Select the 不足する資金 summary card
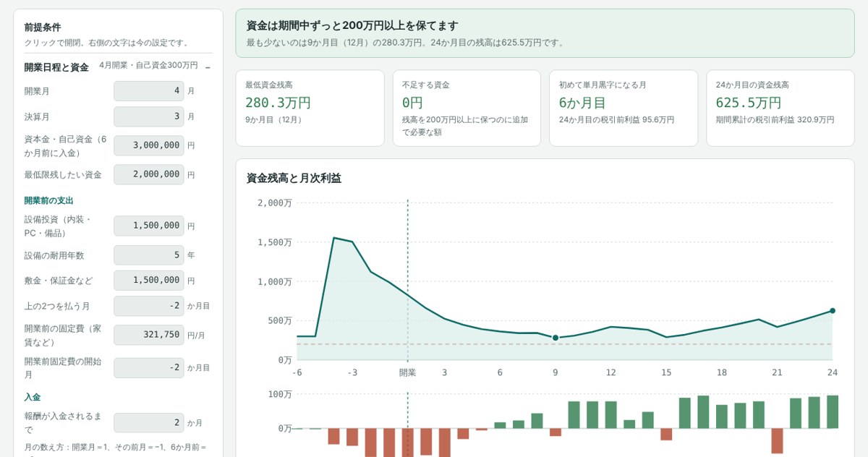Viewport: 868px width, 457px height. (467, 108)
